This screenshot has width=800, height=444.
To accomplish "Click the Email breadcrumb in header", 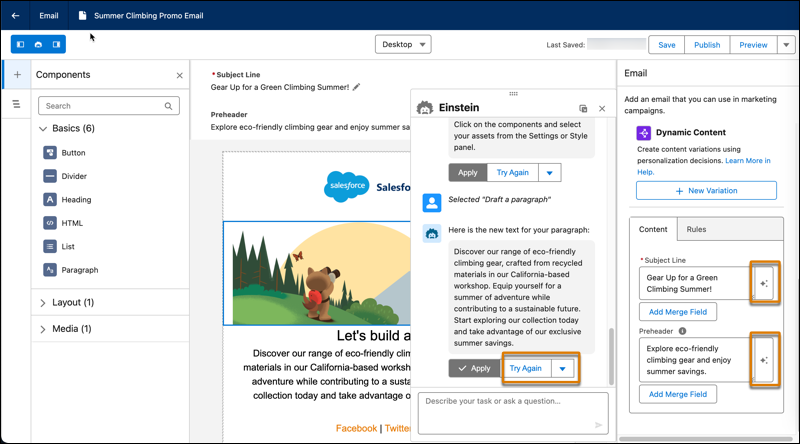I will pos(48,16).
